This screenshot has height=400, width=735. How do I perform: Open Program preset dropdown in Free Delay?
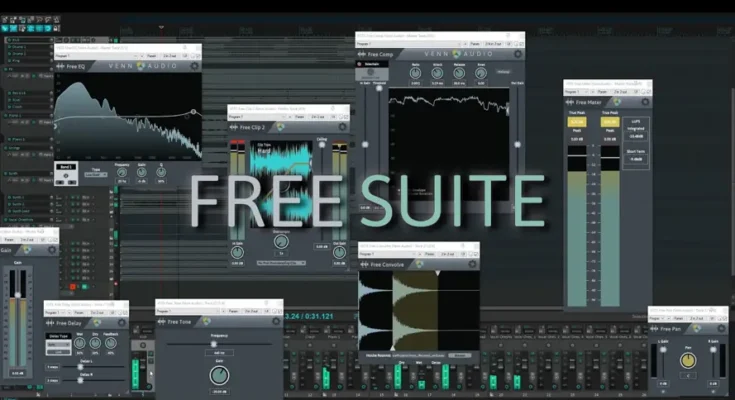(x=55, y=313)
